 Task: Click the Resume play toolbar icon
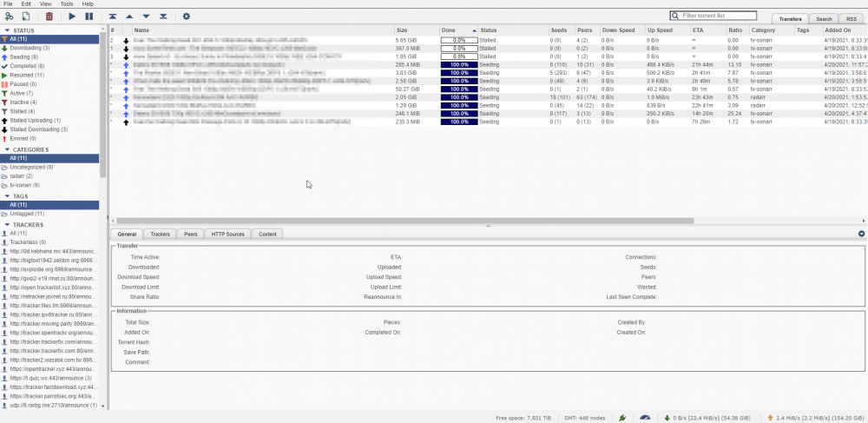[72, 17]
